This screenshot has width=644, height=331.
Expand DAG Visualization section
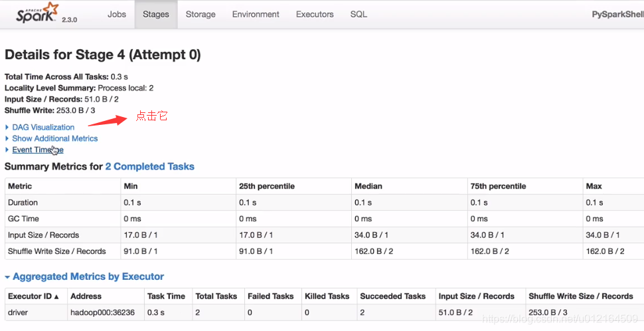[x=43, y=127]
